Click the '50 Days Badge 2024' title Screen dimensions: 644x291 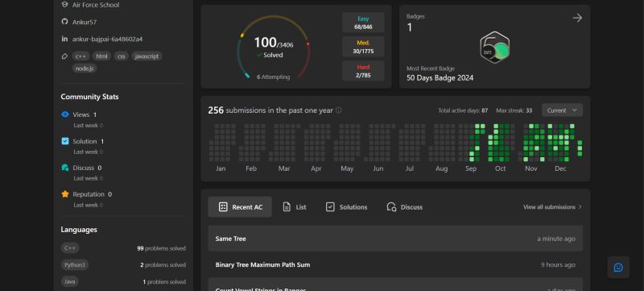click(440, 77)
